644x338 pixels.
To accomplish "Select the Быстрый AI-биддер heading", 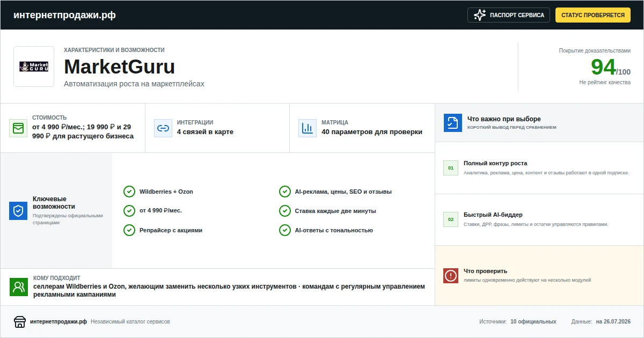I will point(493,215).
